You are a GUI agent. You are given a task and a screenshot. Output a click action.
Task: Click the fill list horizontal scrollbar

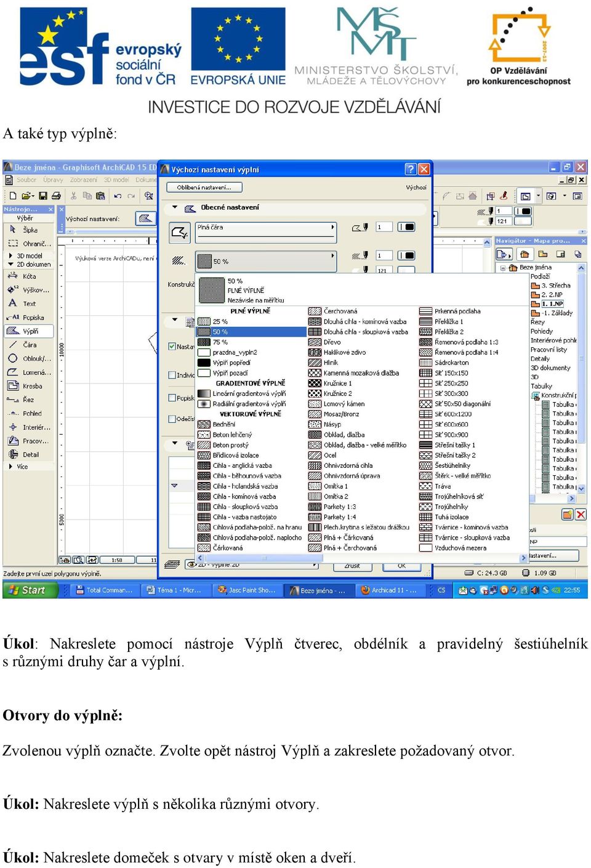pos(362,558)
